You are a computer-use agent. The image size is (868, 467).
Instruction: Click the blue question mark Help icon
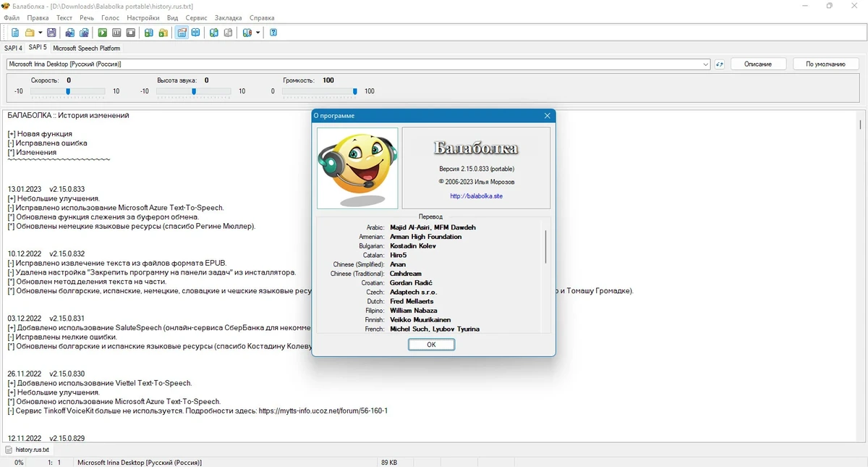click(x=273, y=33)
